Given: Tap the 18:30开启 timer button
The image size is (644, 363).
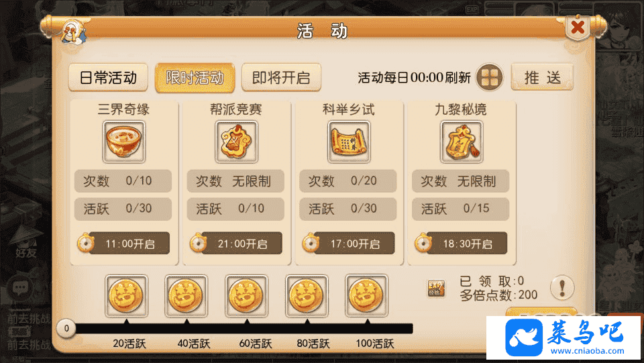Looking at the screenshot, I should click(461, 244).
